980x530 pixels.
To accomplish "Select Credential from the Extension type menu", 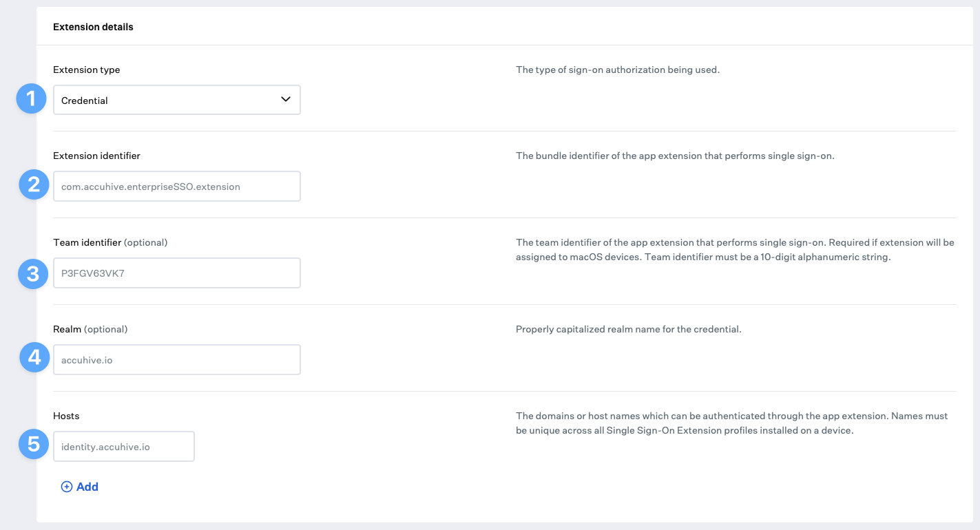I will (176, 100).
